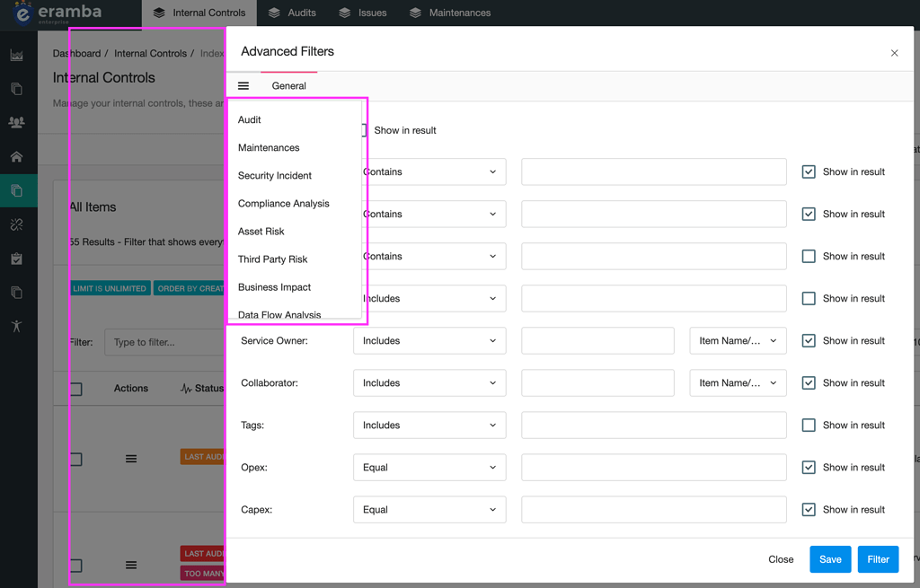The width and height of the screenshot is (920, 588).
Task: Open the Tags Includes dropdown
Action: click(x=429, y=425)
